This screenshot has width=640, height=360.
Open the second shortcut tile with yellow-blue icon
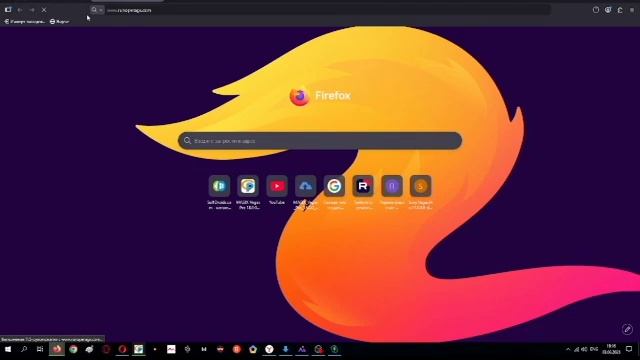pos(248,186)
